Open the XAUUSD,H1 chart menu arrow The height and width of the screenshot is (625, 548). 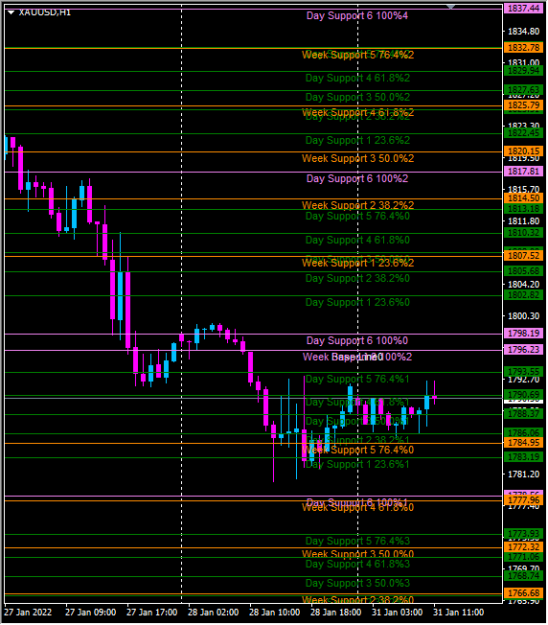11,13
